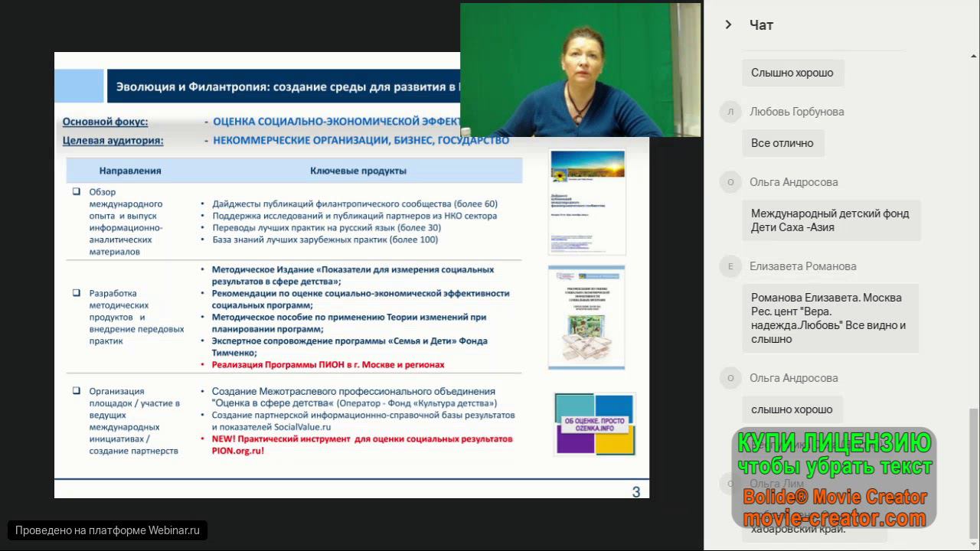Screen dimensions: 980x551
Task: Click the Целевая аудитория label
Action: (113, 141)
